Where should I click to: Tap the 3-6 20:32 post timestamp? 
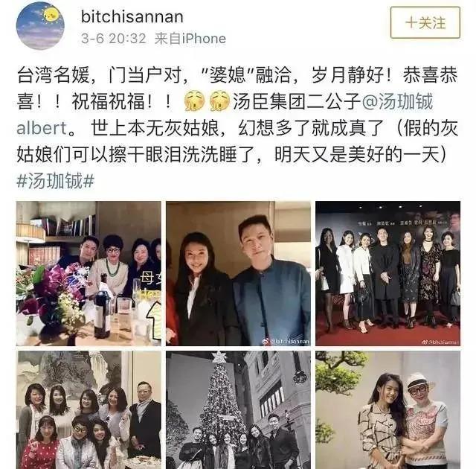114,39
